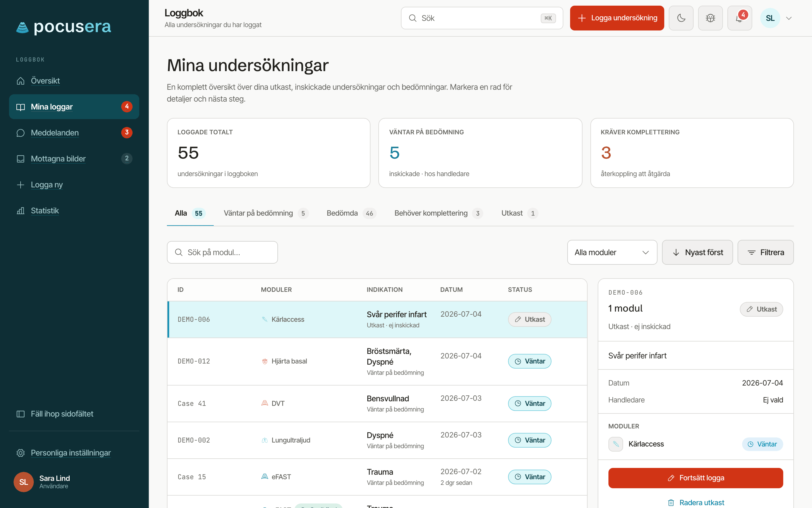The image size is (812, 508).
Task: Collapse the sidebar with Fäll ihop sidofältet
Action: pos(74,413)
